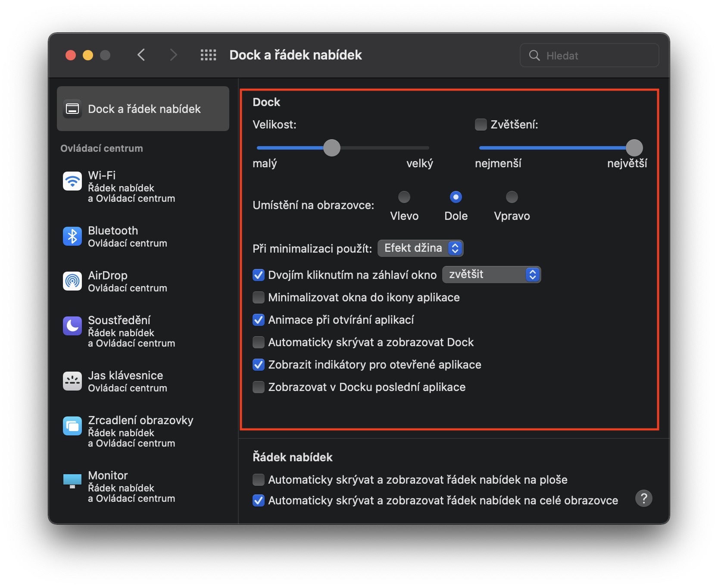Click the magnifier icon in search field
The height and width of the screenshot is (588, 718).
click(x=534, y=55)
